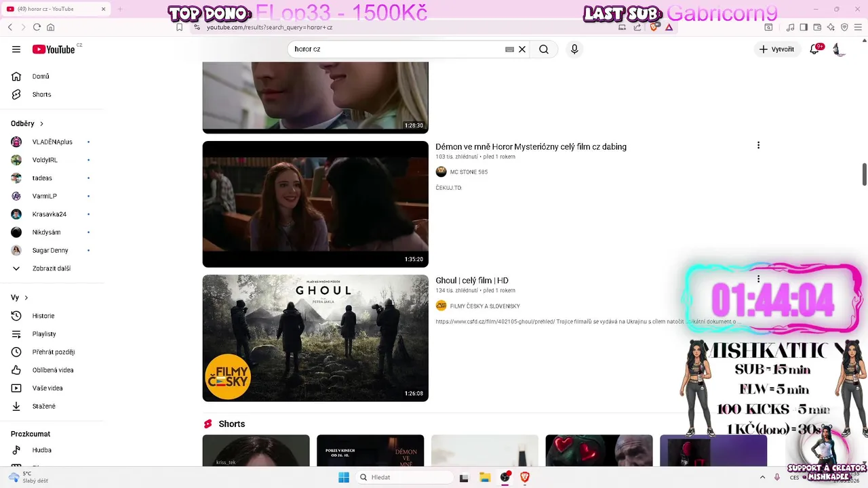Open title 'Démon ve mně Horor Mysteriózny'

click(x=531, y=146)
